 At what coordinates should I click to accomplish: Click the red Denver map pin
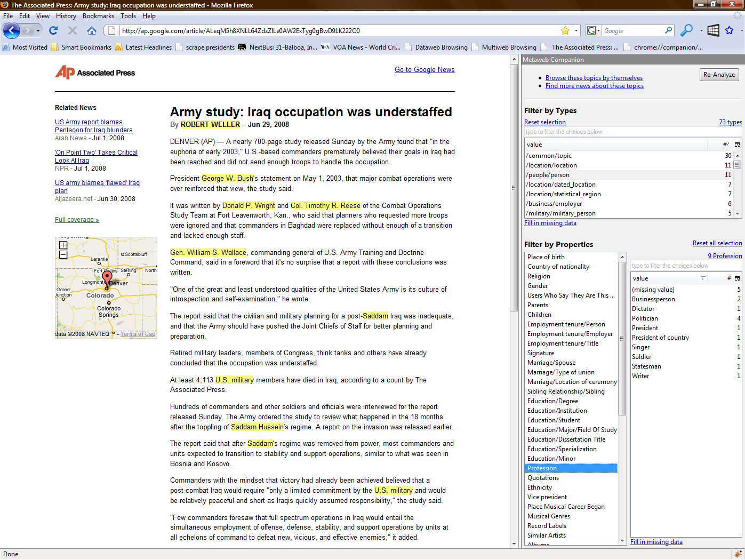[107, 278]
